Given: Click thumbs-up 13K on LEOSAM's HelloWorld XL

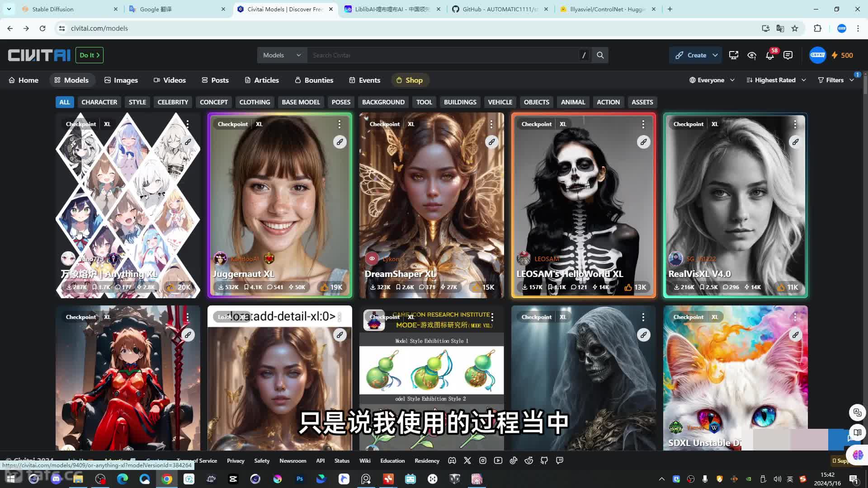Looking at the screenshot, I should click(635, 287).
